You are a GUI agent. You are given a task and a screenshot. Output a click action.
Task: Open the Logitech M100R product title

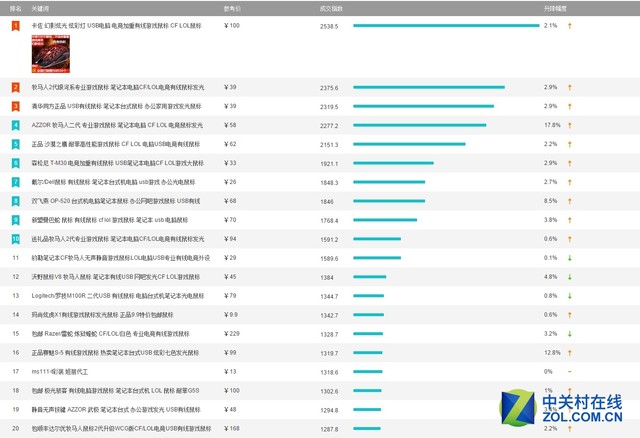[118, 296]
